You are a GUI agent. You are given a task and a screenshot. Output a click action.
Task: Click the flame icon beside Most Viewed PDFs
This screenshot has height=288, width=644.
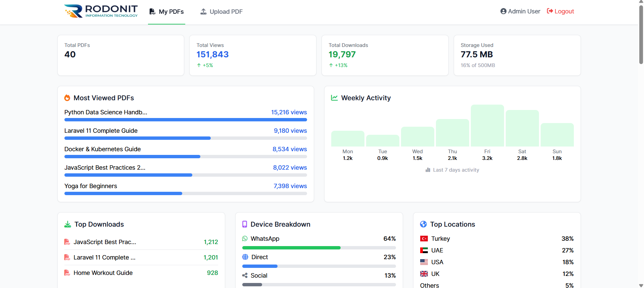click(67, 98)
